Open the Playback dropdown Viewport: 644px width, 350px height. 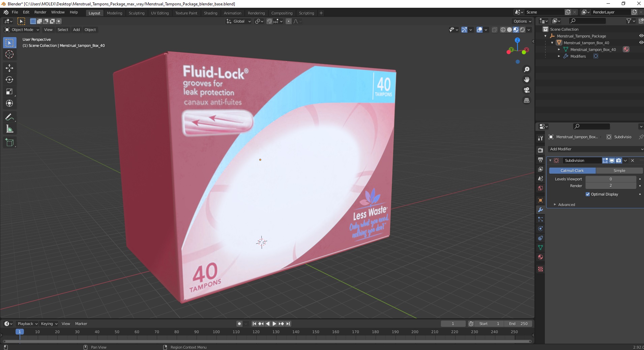pyautogui.click(x=27, y=324)
